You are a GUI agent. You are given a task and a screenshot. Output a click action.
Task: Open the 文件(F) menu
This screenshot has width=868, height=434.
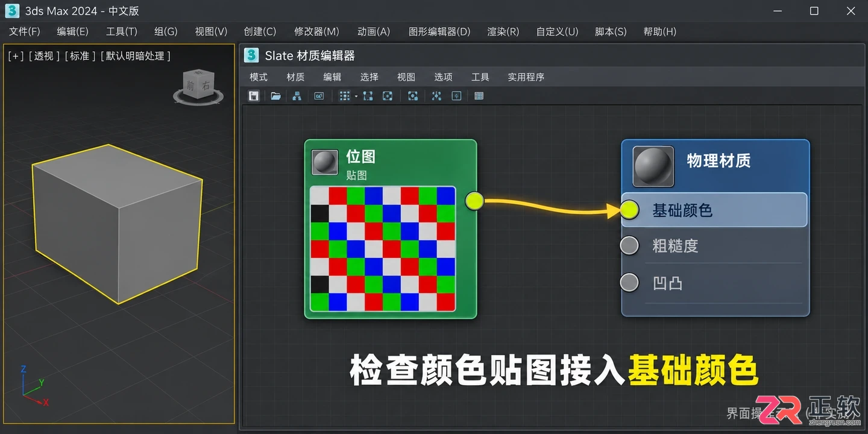(x=25, y=31)
